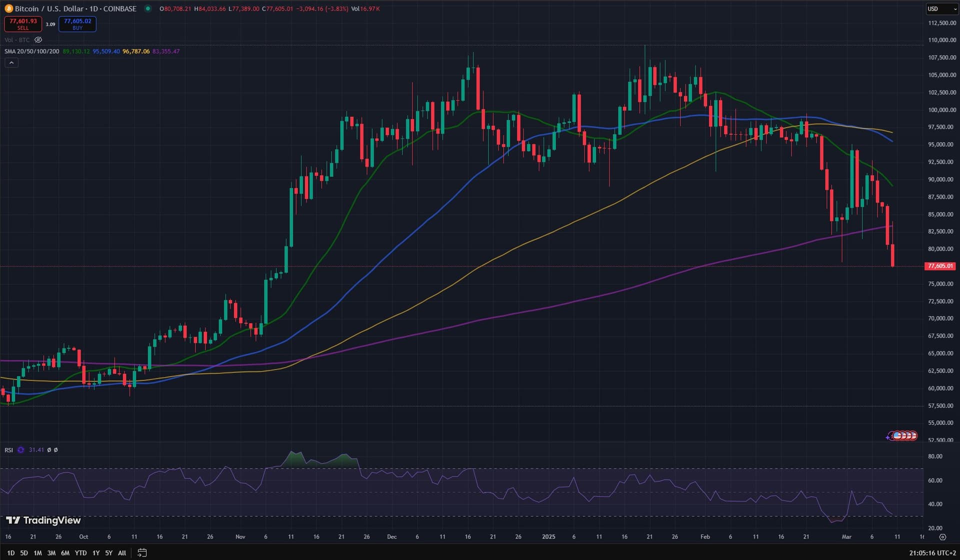The height and width of the screenshot is (560, 960).
Task: Click the RSI indicator purple circle icon
Action: pos(20,450)
